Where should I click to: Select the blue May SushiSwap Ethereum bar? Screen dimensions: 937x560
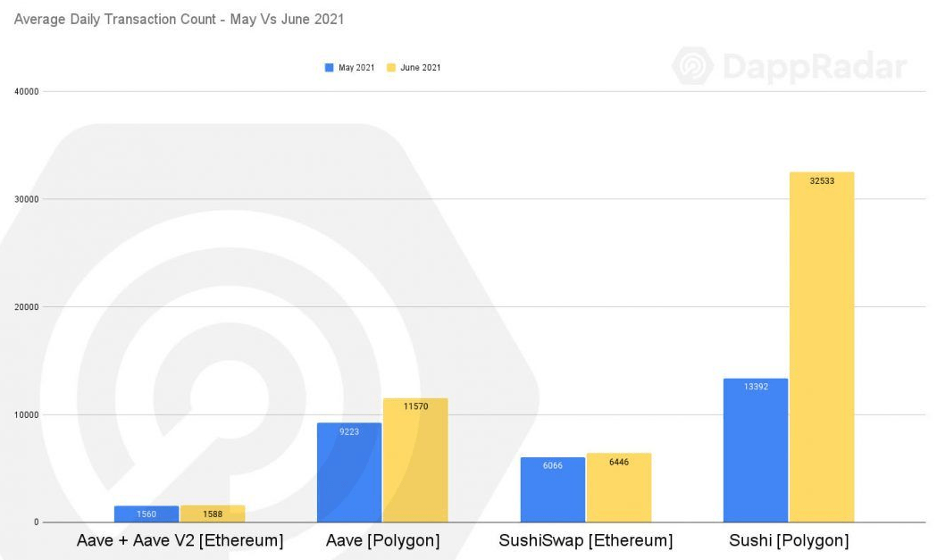pos(552,493)
